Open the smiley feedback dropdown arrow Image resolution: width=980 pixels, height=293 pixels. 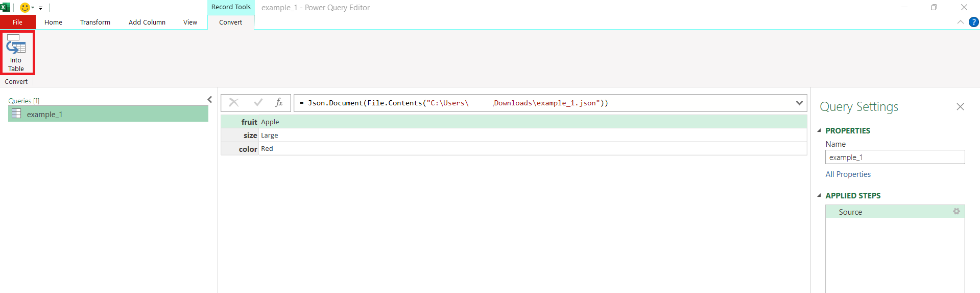(33, 8)
